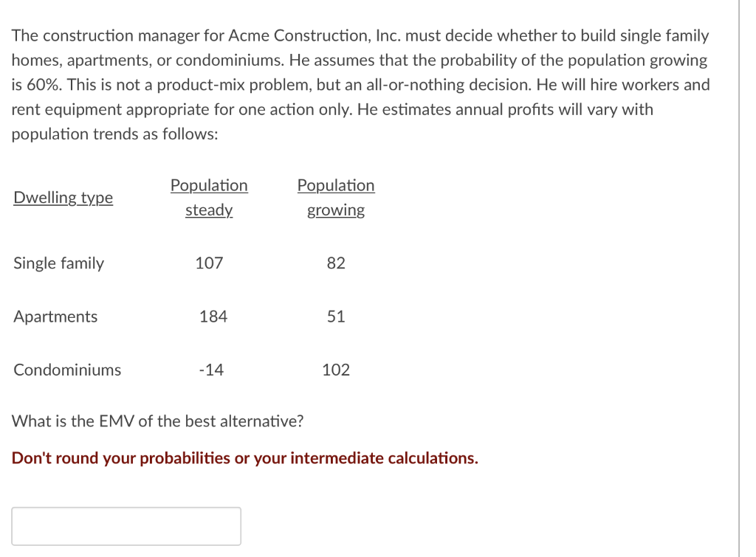
Task: Click the red rounding instruction text
Action: pos(244,457)
